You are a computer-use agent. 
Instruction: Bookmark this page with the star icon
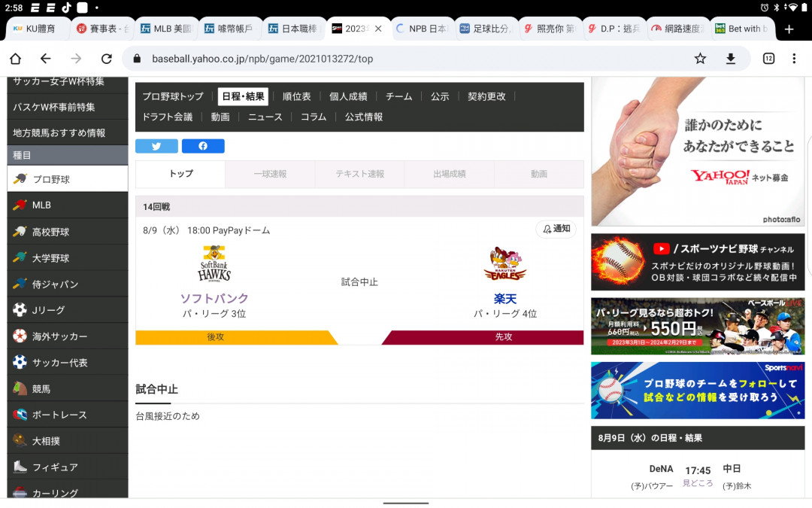click(700, 59)
